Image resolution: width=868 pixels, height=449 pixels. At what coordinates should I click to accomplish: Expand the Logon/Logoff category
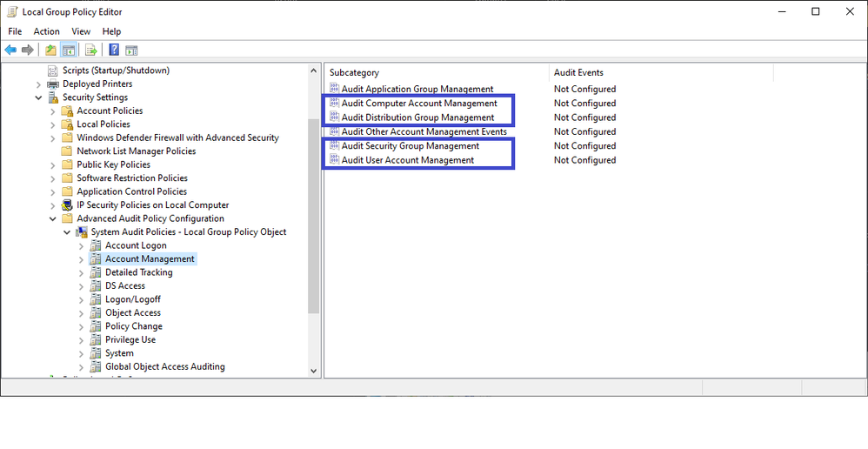tap(82, 299)
